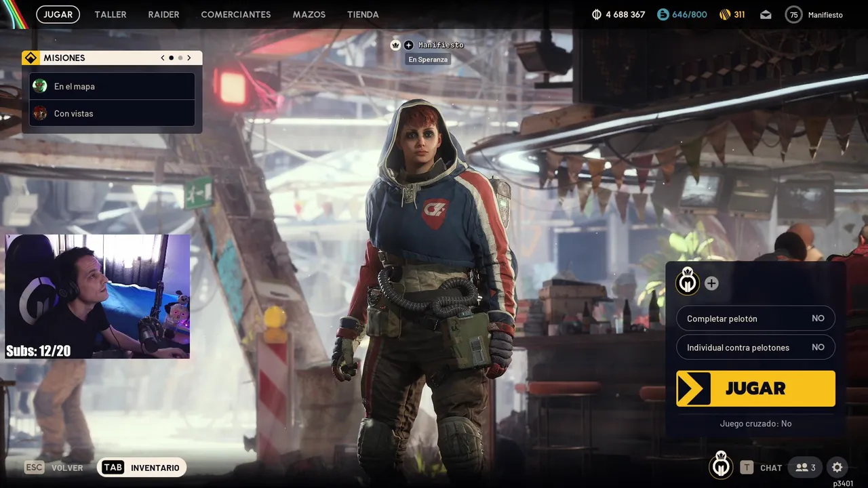Switch to the TALLER tab
The width and height of the screenshot is (868, 488).
(111, 14)
